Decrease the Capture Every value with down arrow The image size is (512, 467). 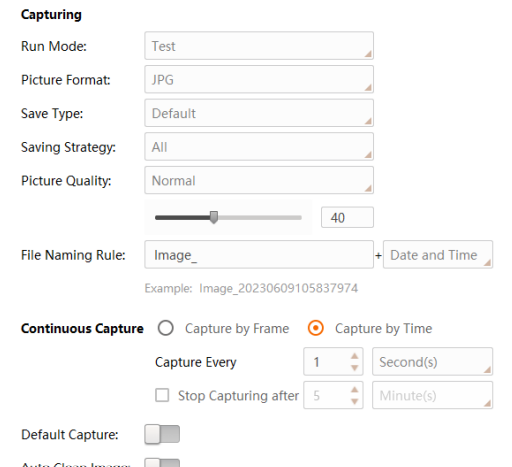coord(355,368)
